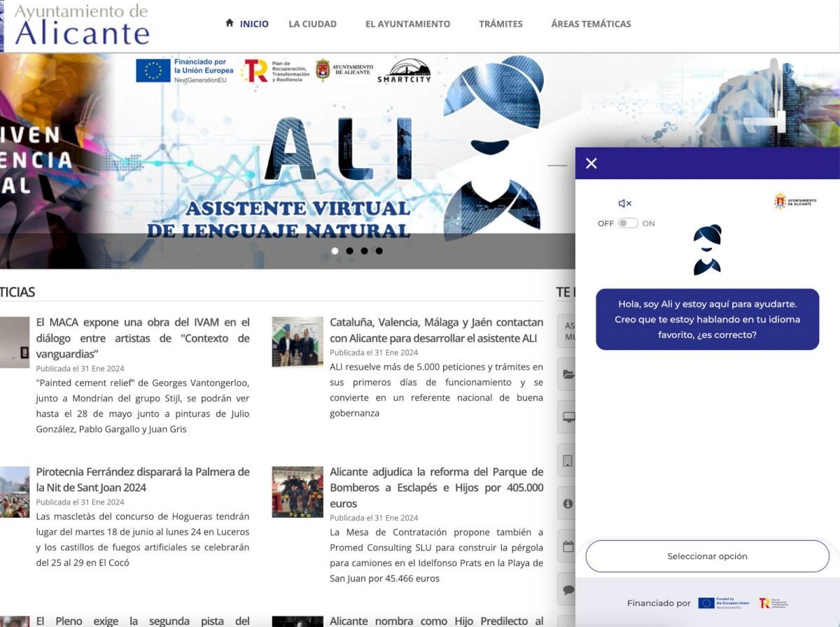This screenshot has width=840, height=627.
Task: Close the Ali chat panel
Action: (x=591, y=163)
